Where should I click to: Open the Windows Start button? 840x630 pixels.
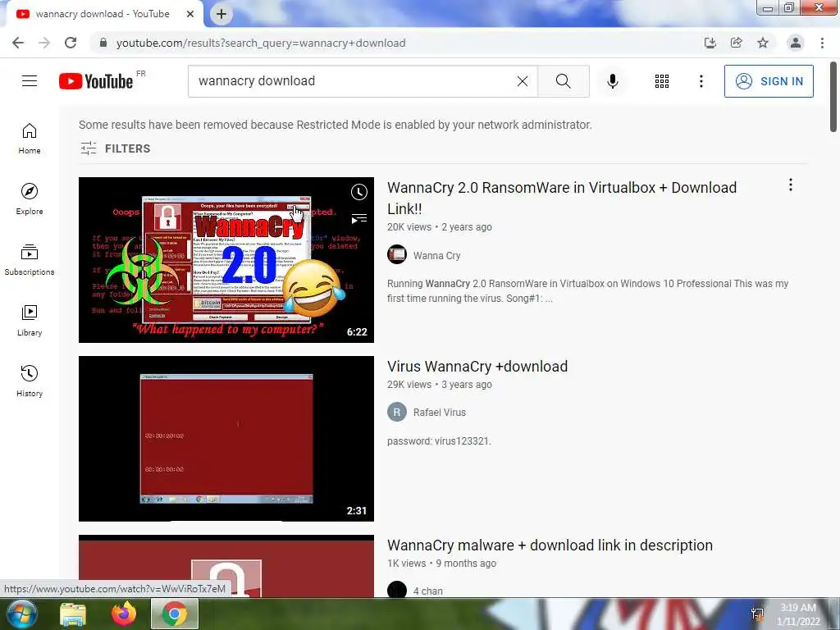point(21,614)
